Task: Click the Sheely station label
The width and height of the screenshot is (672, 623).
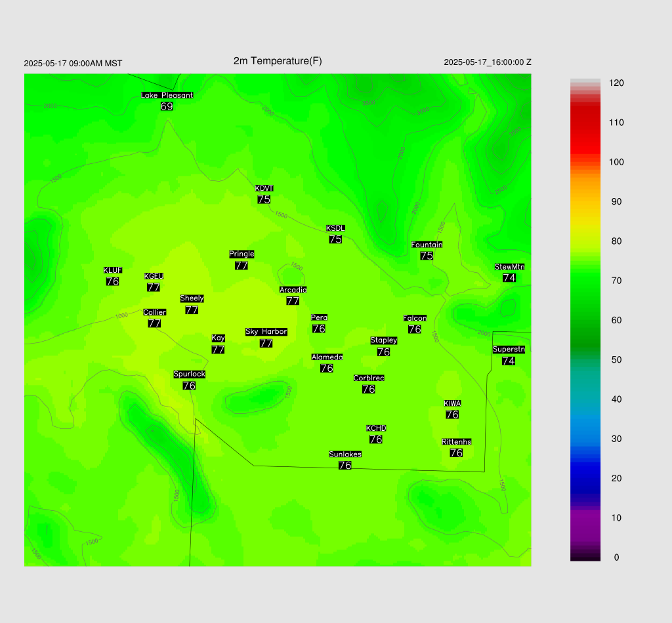Action: click(x=192, y=298)
